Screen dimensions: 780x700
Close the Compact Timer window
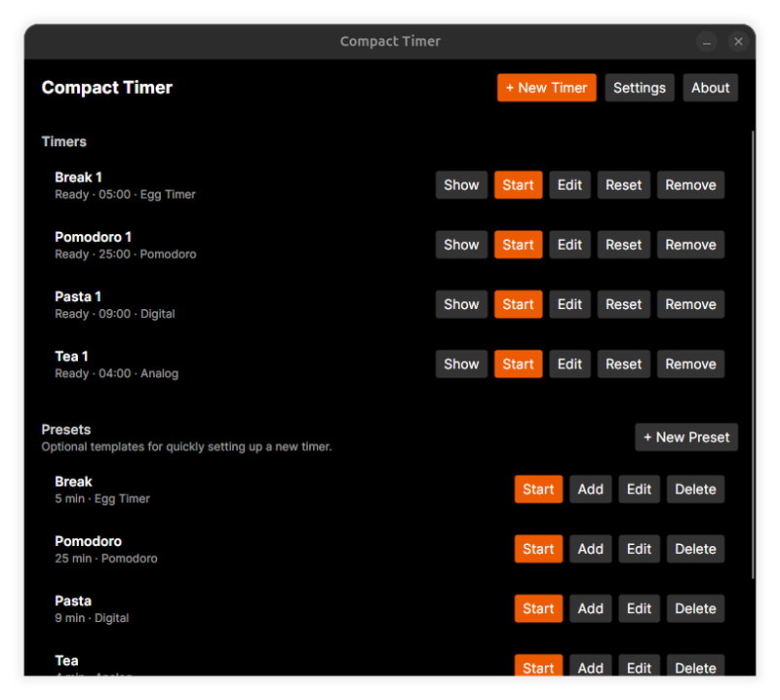[x=738, y=42]
